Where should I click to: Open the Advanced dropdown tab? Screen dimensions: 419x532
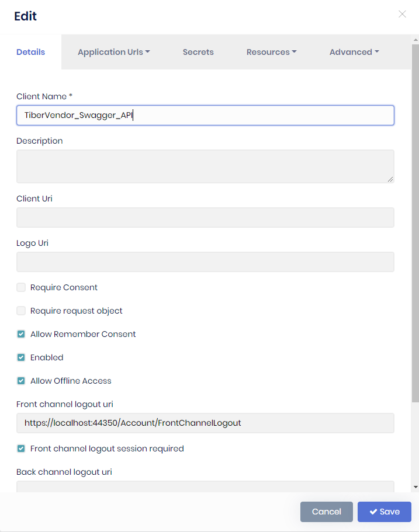354,52
